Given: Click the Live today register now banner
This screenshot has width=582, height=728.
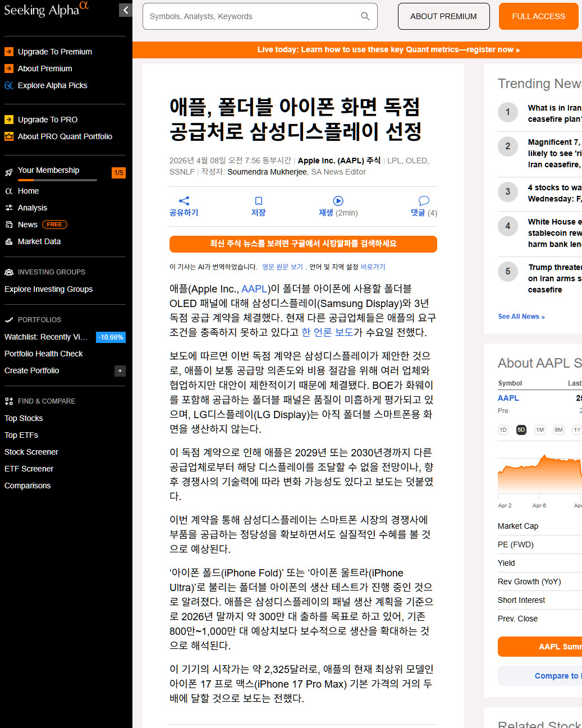Looking at the screenshot, I should tap(388, 49).
